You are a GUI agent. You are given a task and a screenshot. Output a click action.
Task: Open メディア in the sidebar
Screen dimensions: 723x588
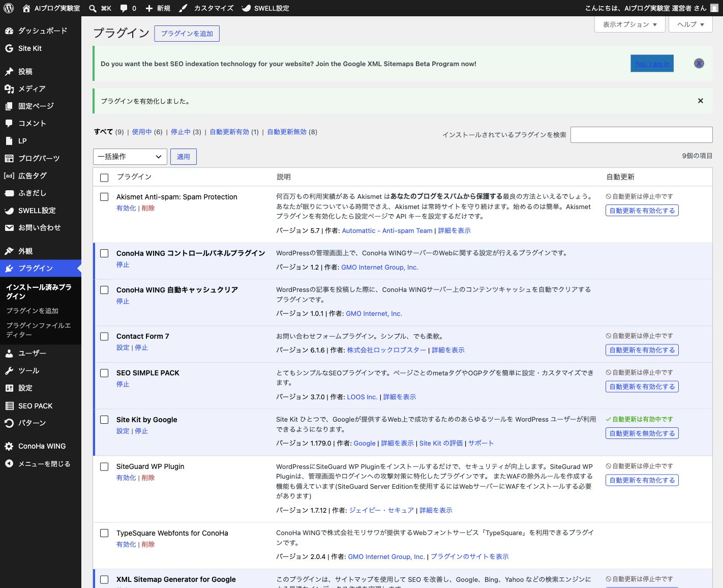tap(41, 89)
